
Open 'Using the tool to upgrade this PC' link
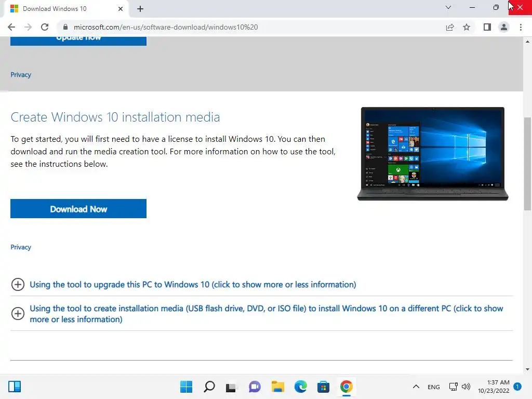tap(193, 284)
